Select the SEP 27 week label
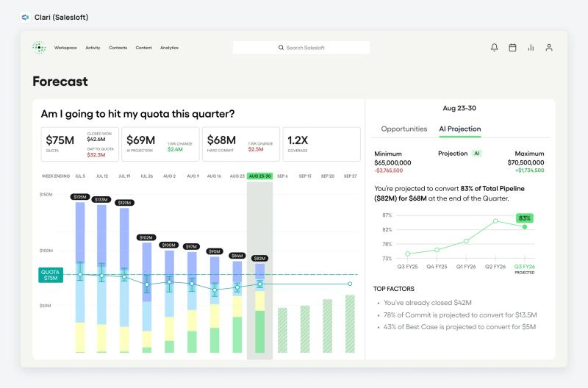 click(351, 176)
